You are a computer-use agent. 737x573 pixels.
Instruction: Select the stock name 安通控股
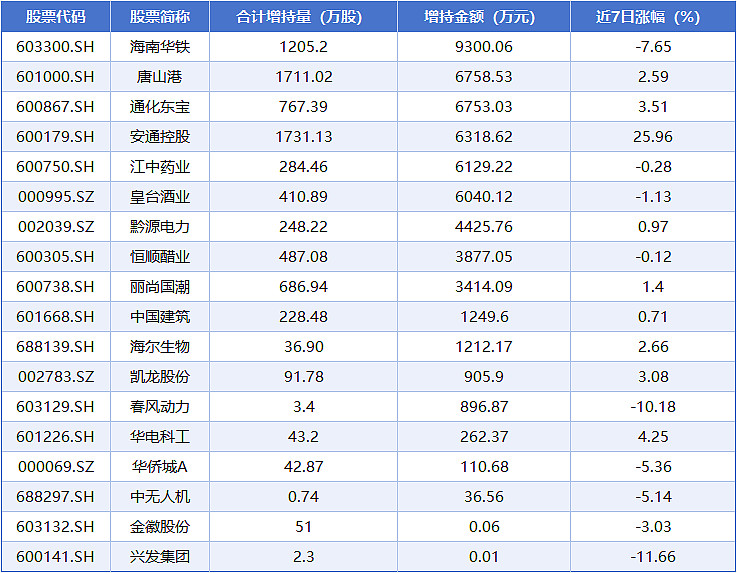point(160,137)
